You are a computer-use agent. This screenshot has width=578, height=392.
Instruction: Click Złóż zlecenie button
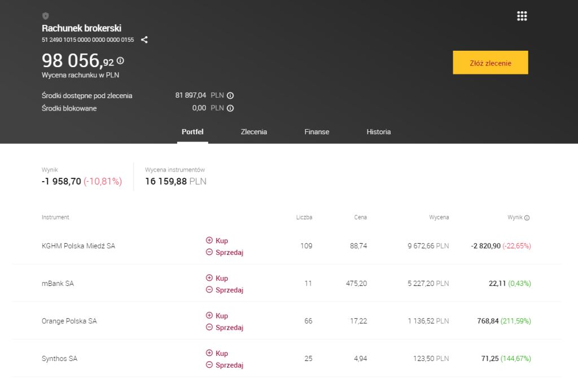pyautogui.click(x=491, y=63)
